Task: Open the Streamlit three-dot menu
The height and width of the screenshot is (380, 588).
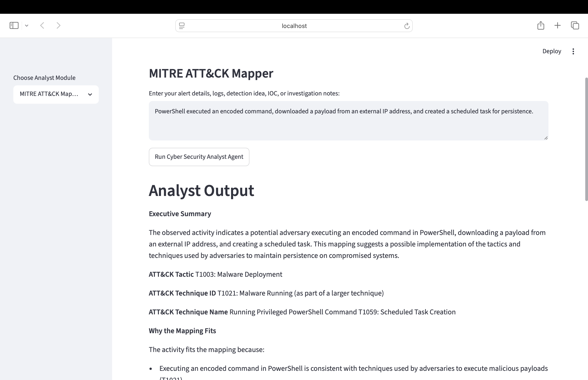Action: point(573,51)
